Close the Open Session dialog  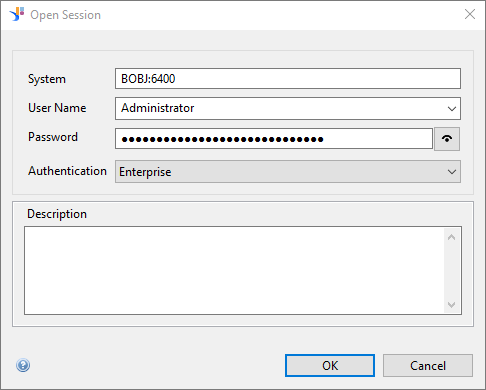(x=470, y=14)
